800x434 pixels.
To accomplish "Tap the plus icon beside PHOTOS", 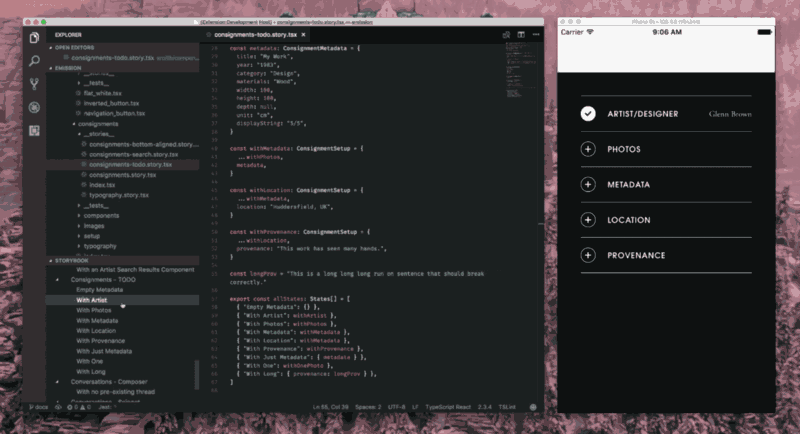I will click(588, 149).
